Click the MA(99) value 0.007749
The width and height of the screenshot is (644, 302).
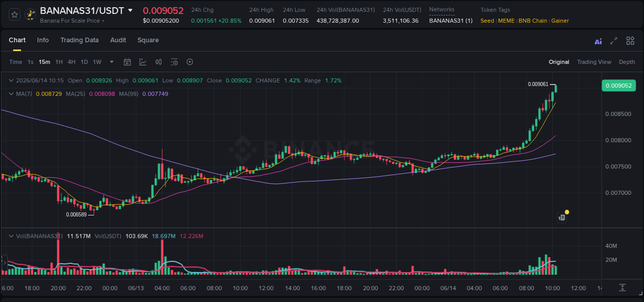click(155, 94)
